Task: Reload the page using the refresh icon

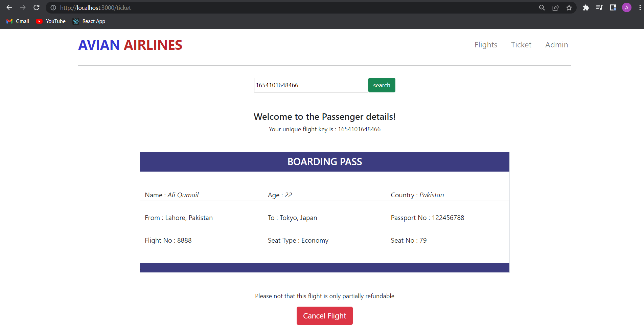Action: pyautogui.click(x=36, y=7)
